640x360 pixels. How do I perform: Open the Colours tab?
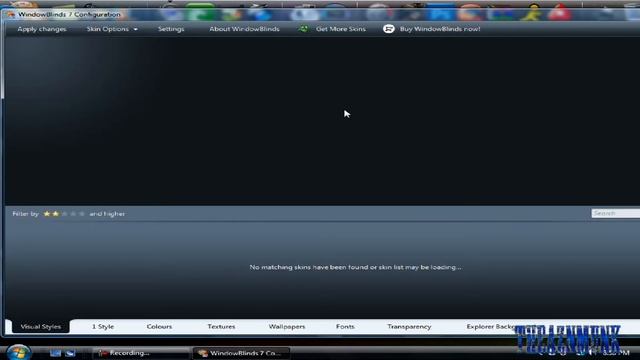(159, 327)
